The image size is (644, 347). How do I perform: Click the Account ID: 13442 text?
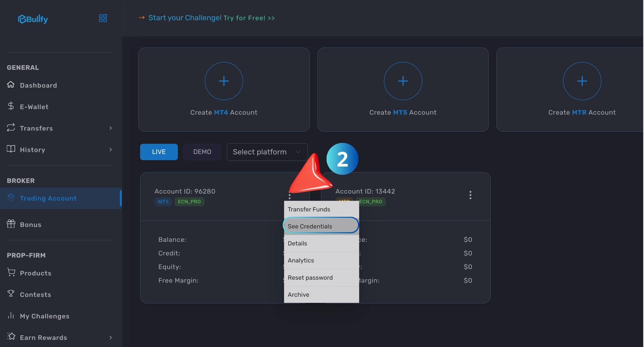365,191
